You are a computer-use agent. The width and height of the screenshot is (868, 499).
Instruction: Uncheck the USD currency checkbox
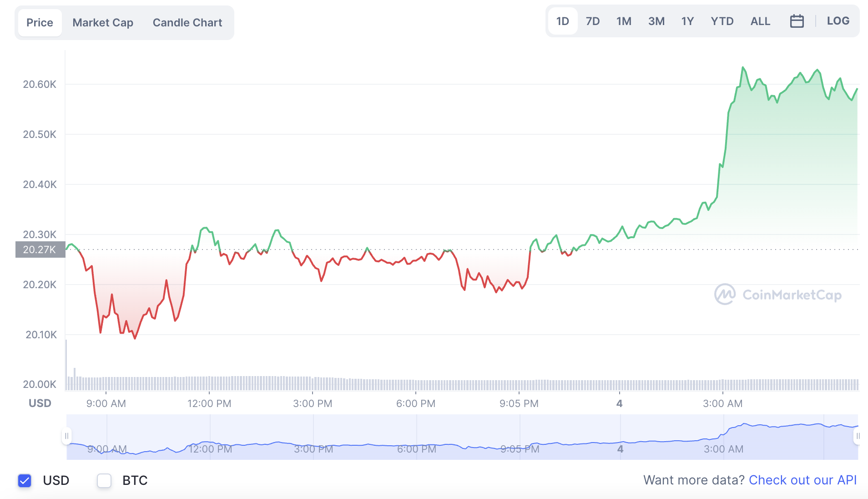25,480
